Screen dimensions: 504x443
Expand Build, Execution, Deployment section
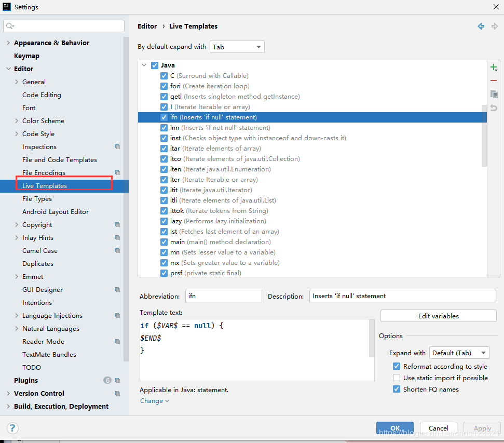[x=8, y=406]
